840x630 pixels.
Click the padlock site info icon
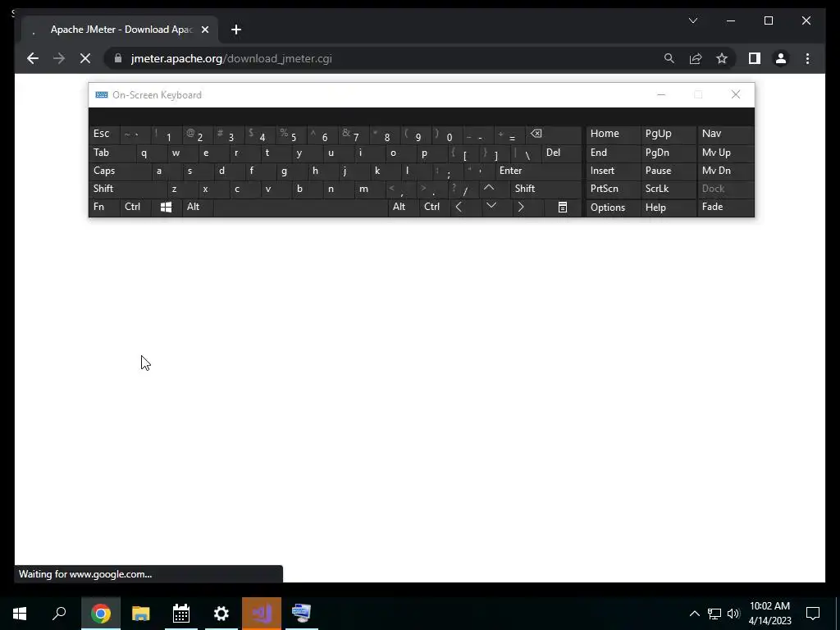[x=118, y=58]
